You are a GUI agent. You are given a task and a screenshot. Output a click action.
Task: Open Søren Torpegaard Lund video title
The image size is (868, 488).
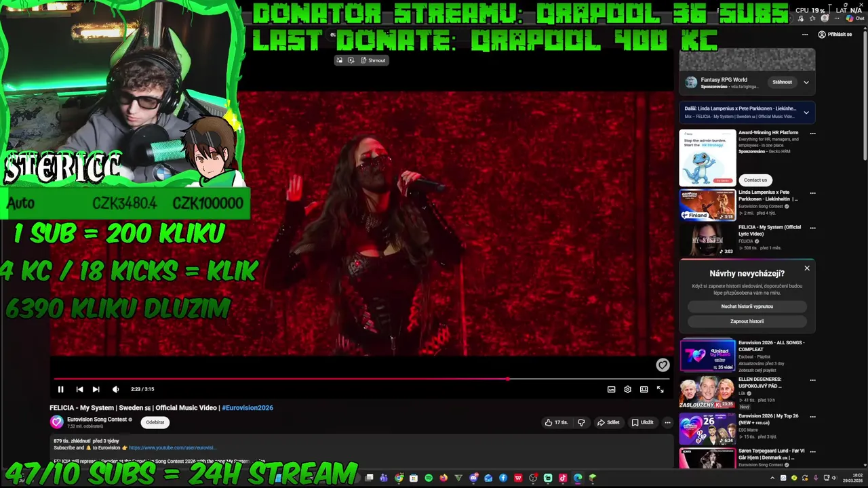[x=771, y=454]
